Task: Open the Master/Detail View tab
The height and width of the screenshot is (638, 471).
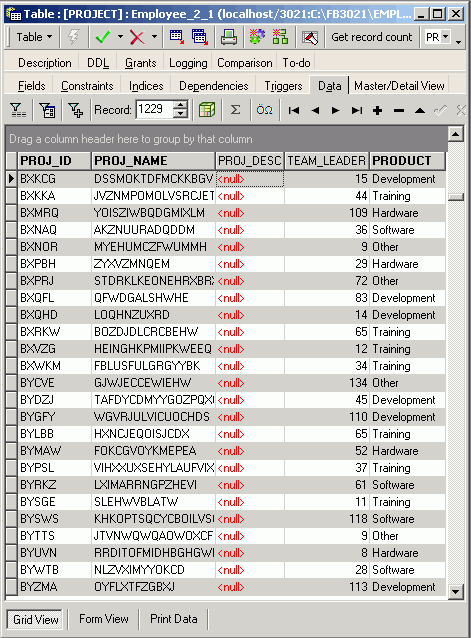Action: click(399, 86)
